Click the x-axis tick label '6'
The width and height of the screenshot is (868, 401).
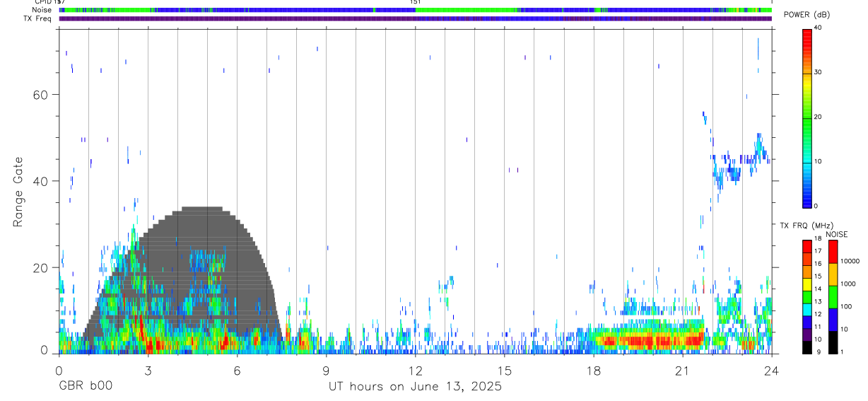237,370
